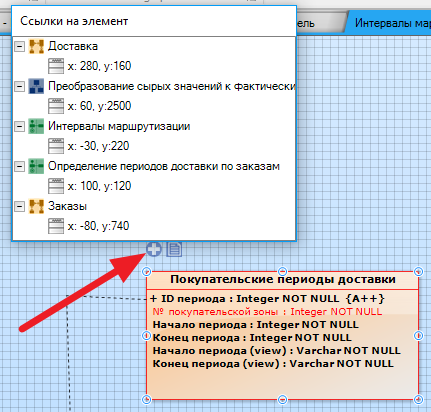
Task: Collapse Определение периодов доставки по заказам node
Action: [19, 166]
